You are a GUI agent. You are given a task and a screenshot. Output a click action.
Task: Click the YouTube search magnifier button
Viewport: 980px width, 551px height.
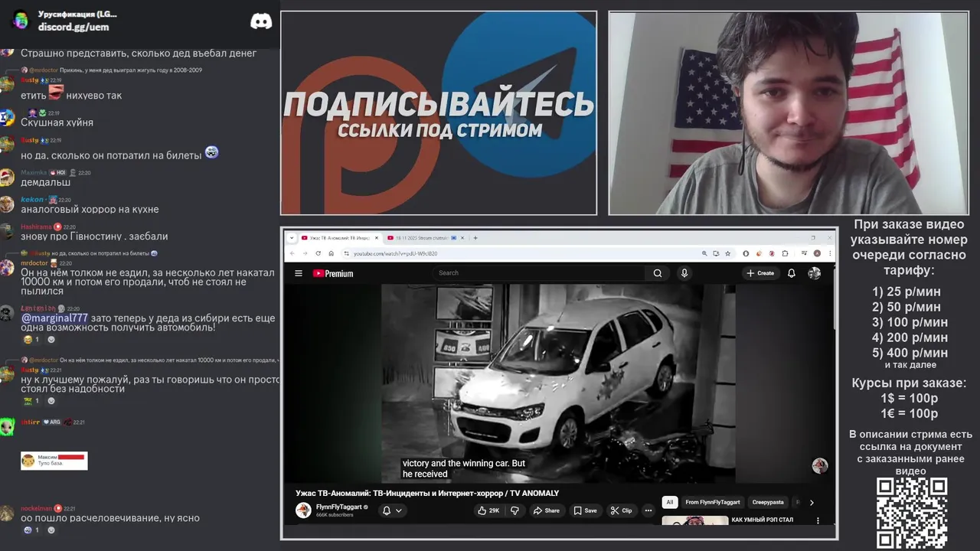point(657,273)
